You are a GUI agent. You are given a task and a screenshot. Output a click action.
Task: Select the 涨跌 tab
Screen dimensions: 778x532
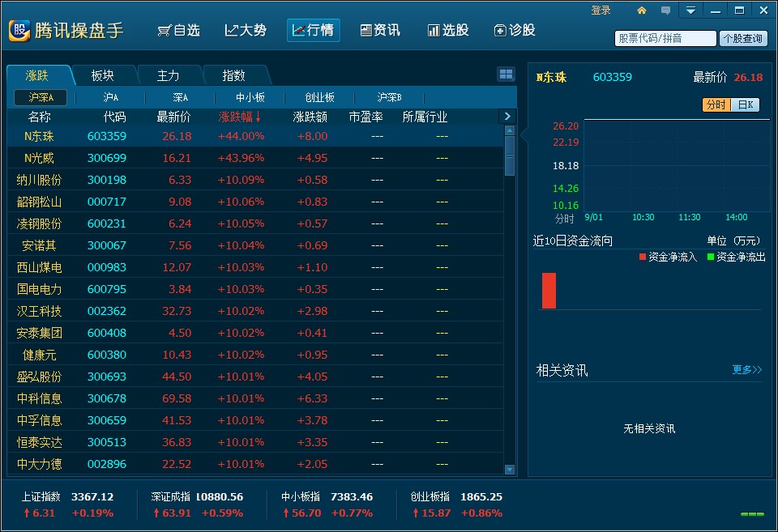pyautogui.click(x=38, y=75)
